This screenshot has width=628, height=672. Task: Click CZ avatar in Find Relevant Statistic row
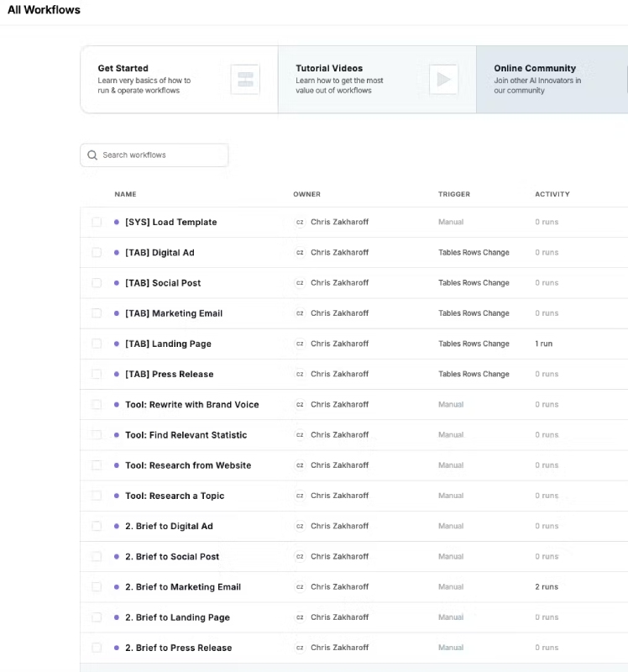coord(300,435)
